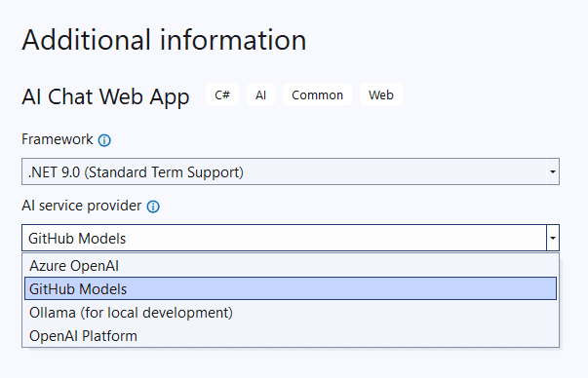
Task: Click the Framework info icon
Action: 104,140
